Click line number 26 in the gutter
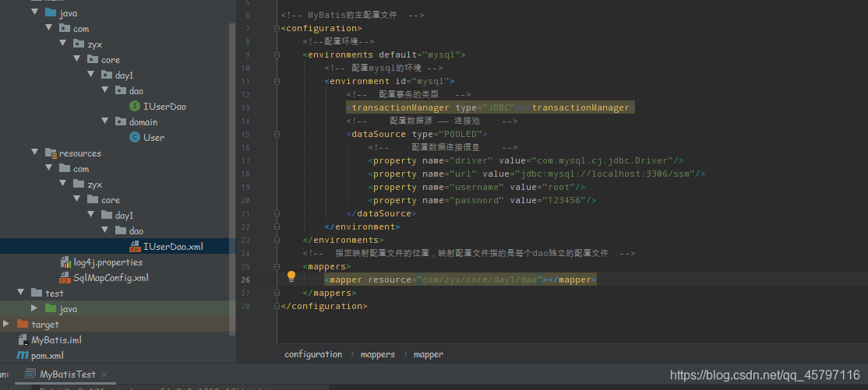The image size is (868, 390). pyautogui.click(x=245, y=280)
